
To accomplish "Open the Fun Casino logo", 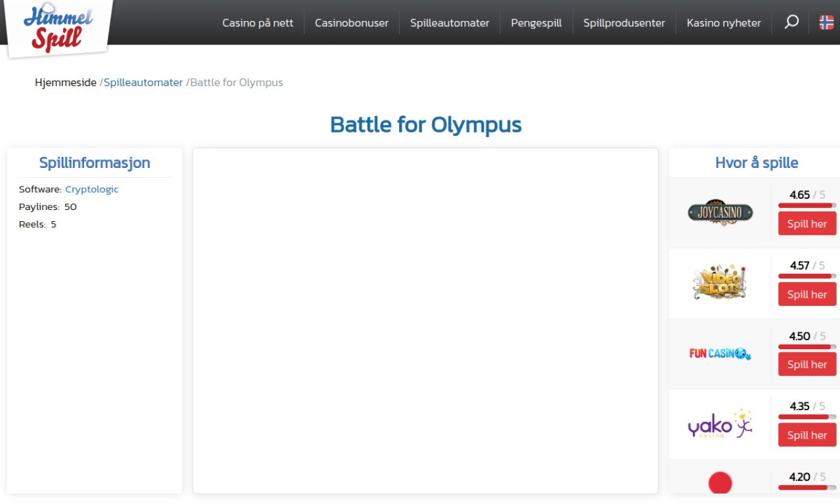I will coord(720,354).
